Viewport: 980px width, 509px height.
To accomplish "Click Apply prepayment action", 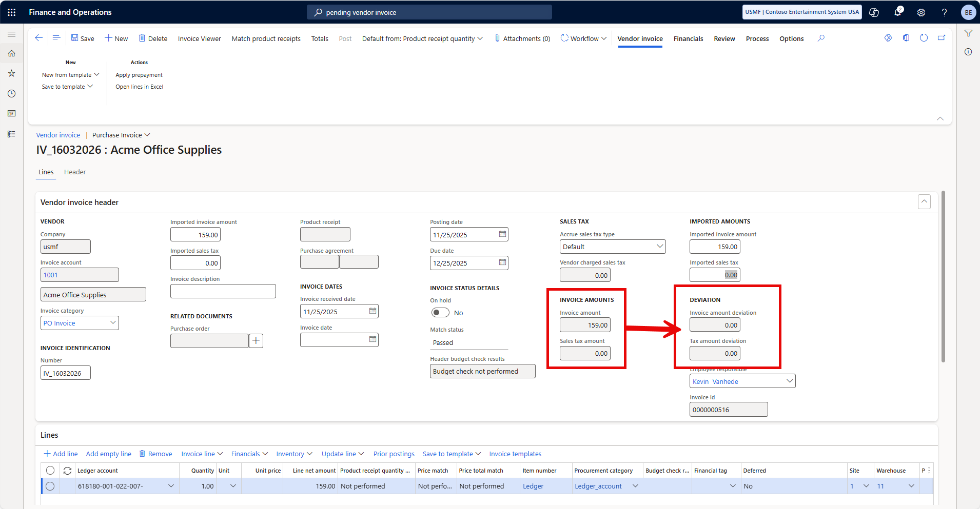I will (x=139, y=75).
